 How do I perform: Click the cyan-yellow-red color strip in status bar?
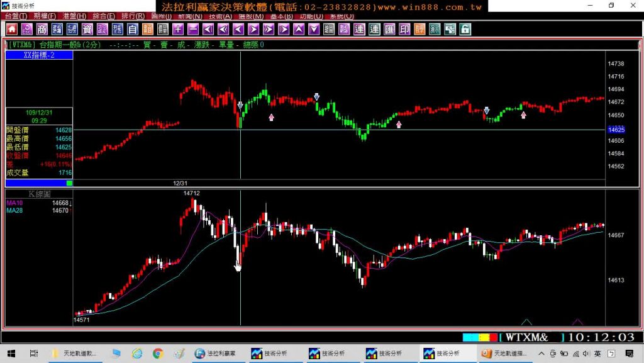pos(480,338)
